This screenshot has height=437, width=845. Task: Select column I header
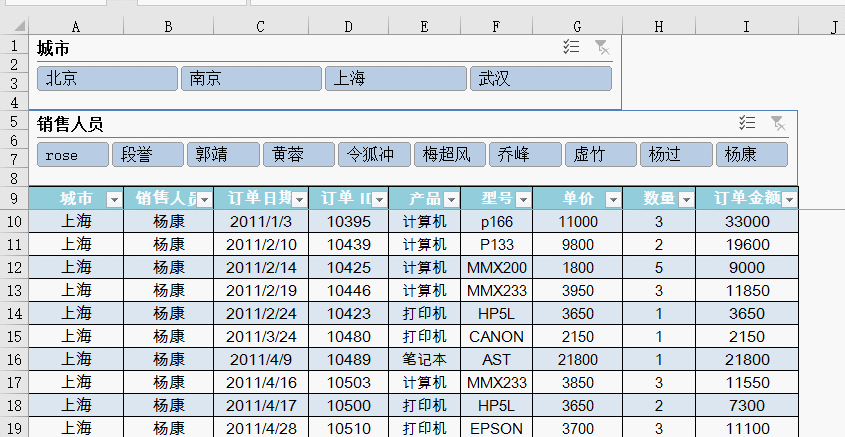point(747,26)
